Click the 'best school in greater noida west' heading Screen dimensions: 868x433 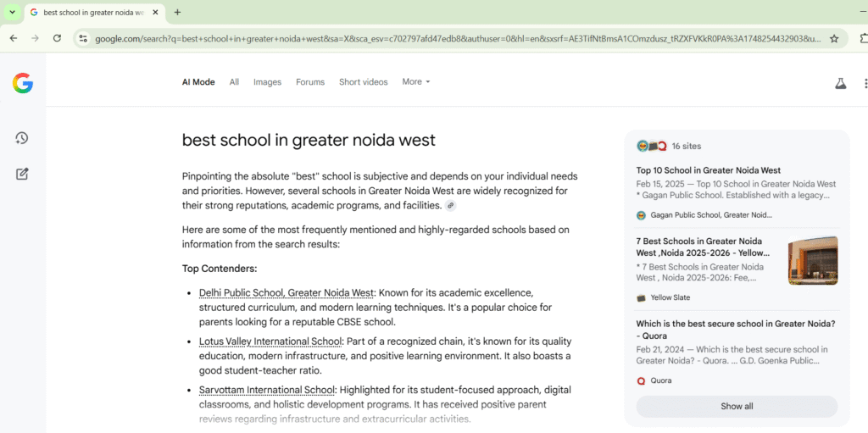coord(309,140)
